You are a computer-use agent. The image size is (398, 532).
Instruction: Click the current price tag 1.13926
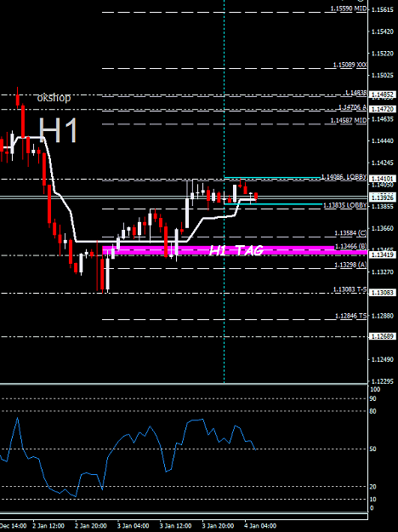point(383,197)
